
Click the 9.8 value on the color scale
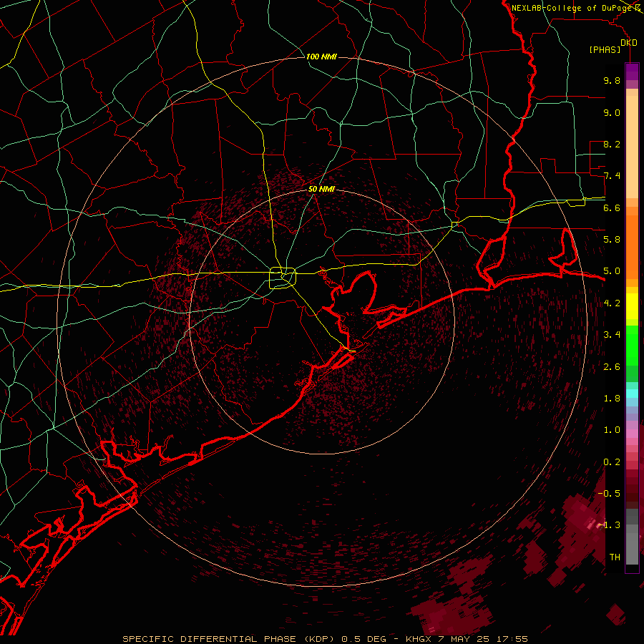(x=612, y=80)
